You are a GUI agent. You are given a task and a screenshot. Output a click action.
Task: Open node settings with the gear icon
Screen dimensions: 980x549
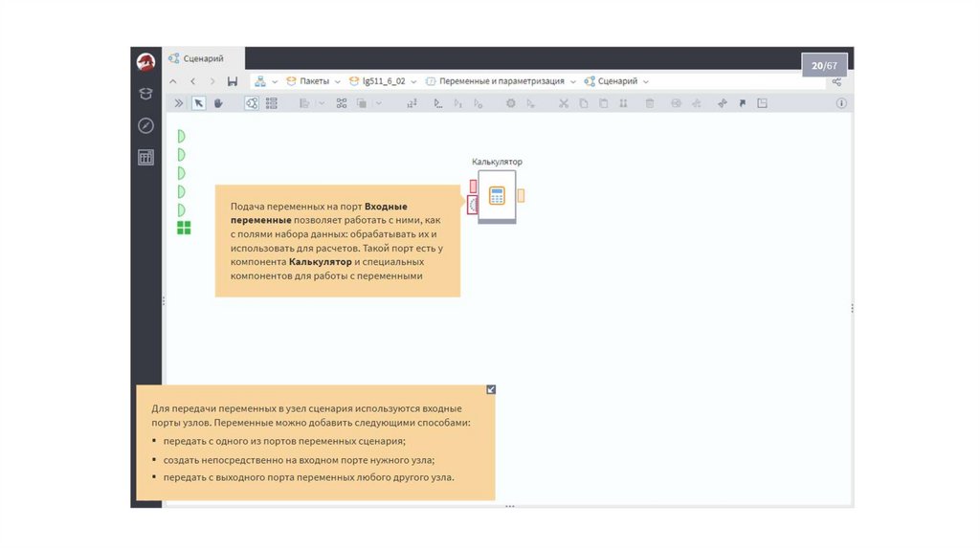[x=511, y=103]
